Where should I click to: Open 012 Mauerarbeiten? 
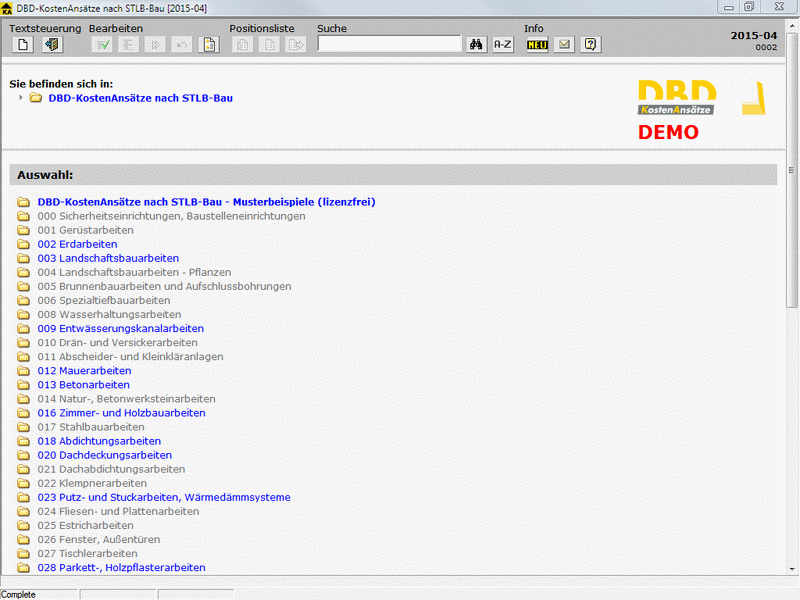coord(84,371)
